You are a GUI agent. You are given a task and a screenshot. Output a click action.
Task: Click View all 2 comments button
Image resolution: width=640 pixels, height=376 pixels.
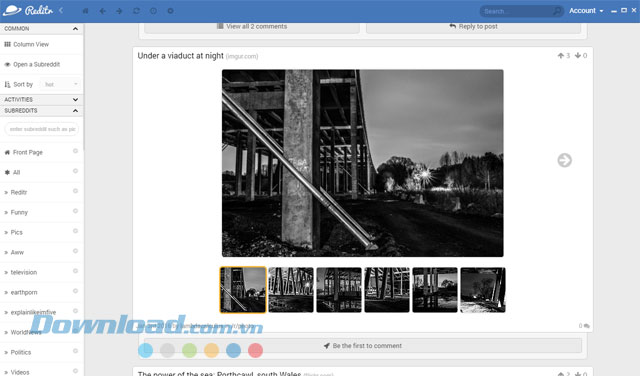click(x=252, y=27)
